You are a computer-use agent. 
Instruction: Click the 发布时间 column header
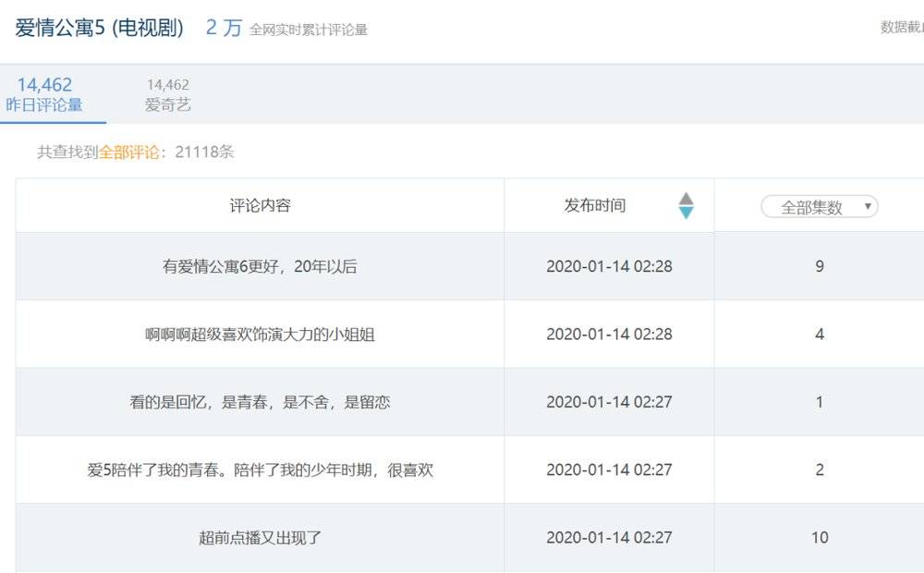tap(595, 205)
